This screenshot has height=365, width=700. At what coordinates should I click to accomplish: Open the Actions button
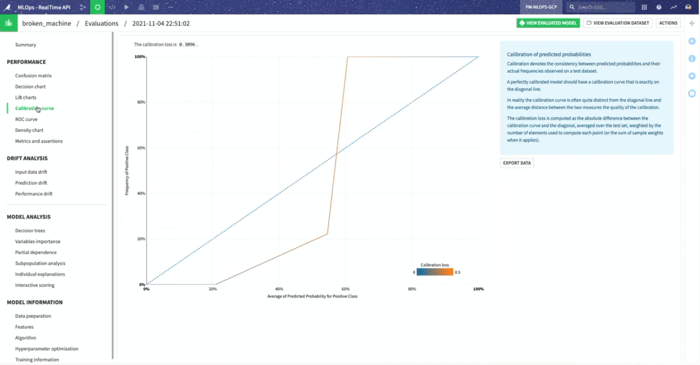[x=668, y=23]
